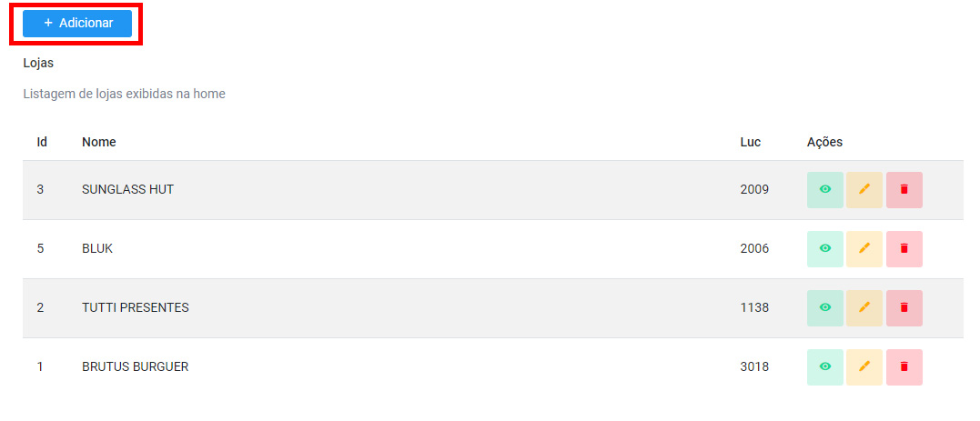Delete the BRUTUS BURGUER store
This screenshot has height=421, width=980.
pos(904,367)
